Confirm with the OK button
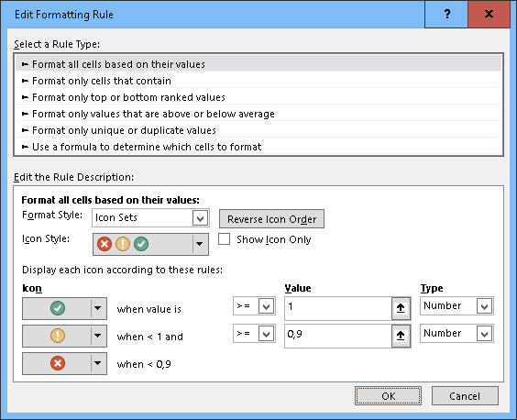517x420 pixels. click(388, 395)
